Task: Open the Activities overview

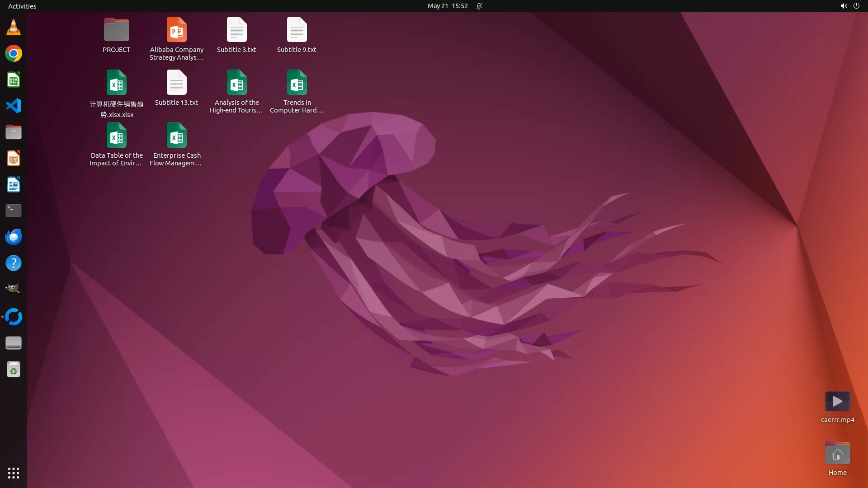Action: [22, 6]
